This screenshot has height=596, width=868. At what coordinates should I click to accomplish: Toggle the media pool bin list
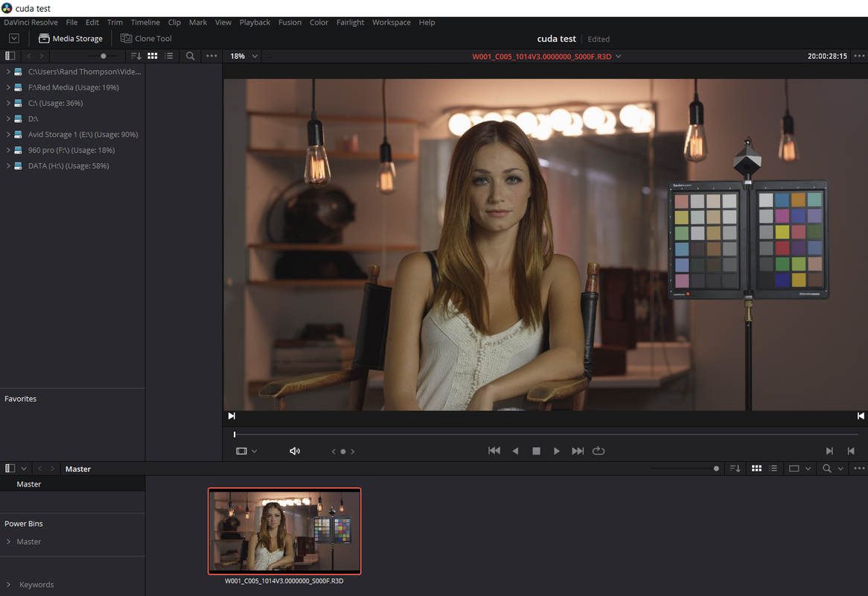click(10, 469)
